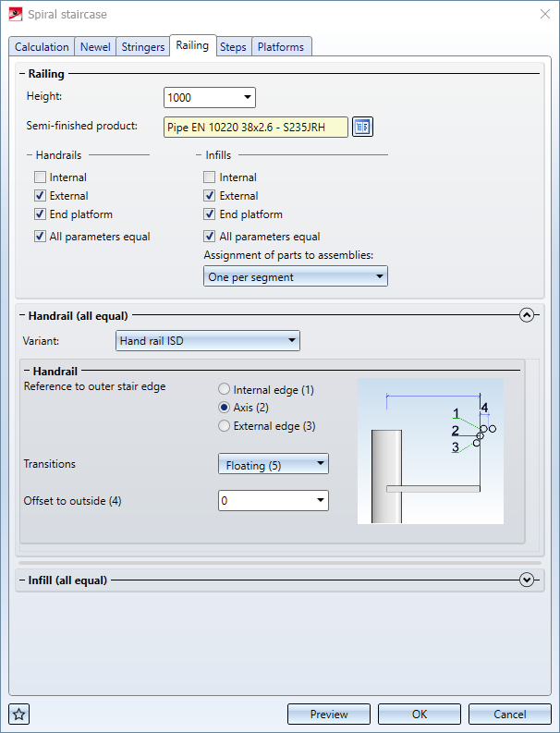Uncheck the External handrail checkbox
This screenshot has height=733, width=560.
(x=41, y=195)
